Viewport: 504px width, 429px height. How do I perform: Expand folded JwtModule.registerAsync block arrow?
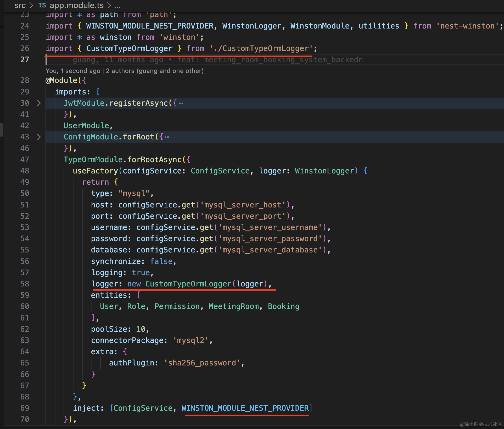(x=39, y=103)
